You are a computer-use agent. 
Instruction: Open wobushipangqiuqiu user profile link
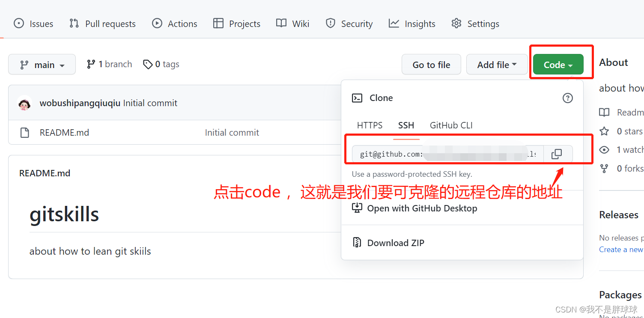pyautogui.click(x=80, y=103)
